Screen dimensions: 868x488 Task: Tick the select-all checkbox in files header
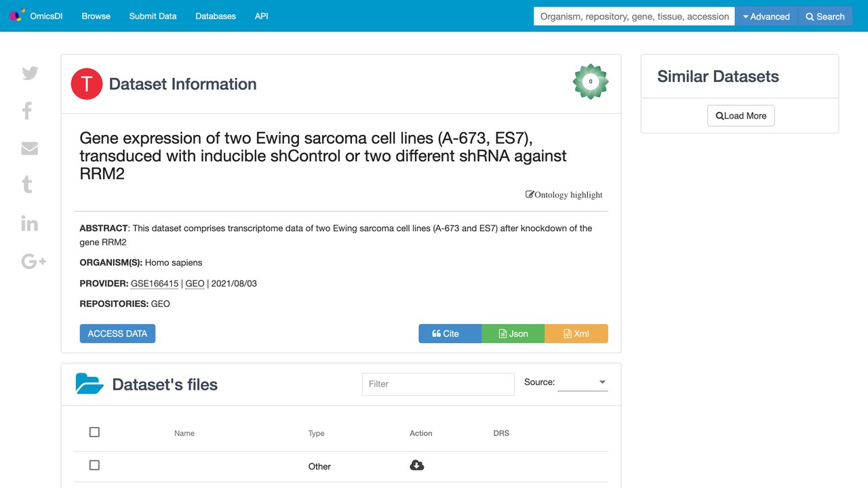pyautogui.click(x=94, y=432)
